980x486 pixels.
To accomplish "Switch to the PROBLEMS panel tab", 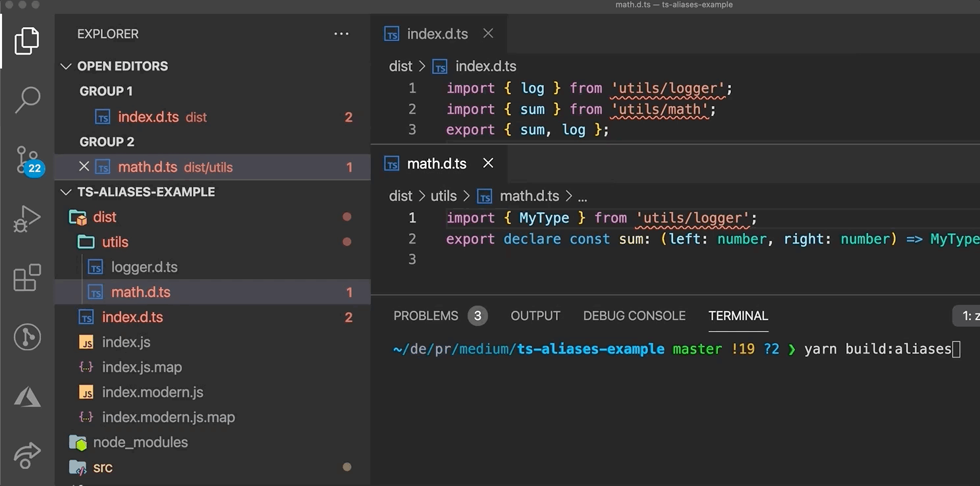I will [425, 316].
